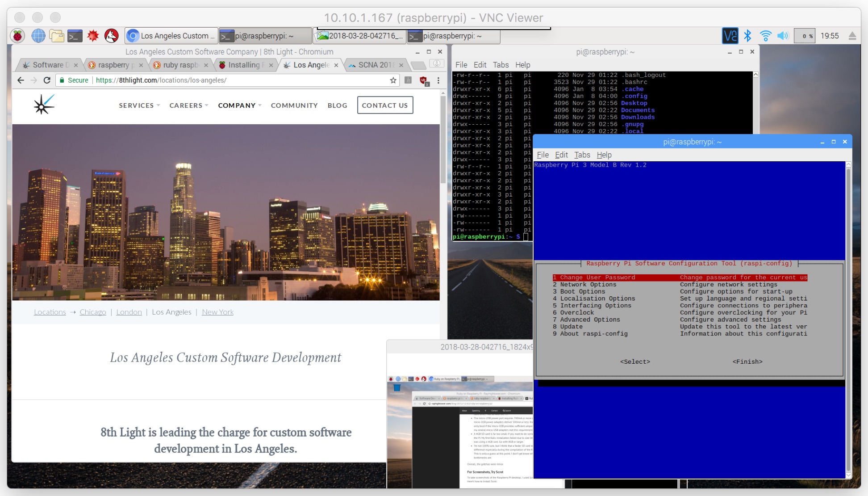Viewport: 868px width, 496px height.
Task: Launch terminal from the panel launcher
Action: coord(75,36)
